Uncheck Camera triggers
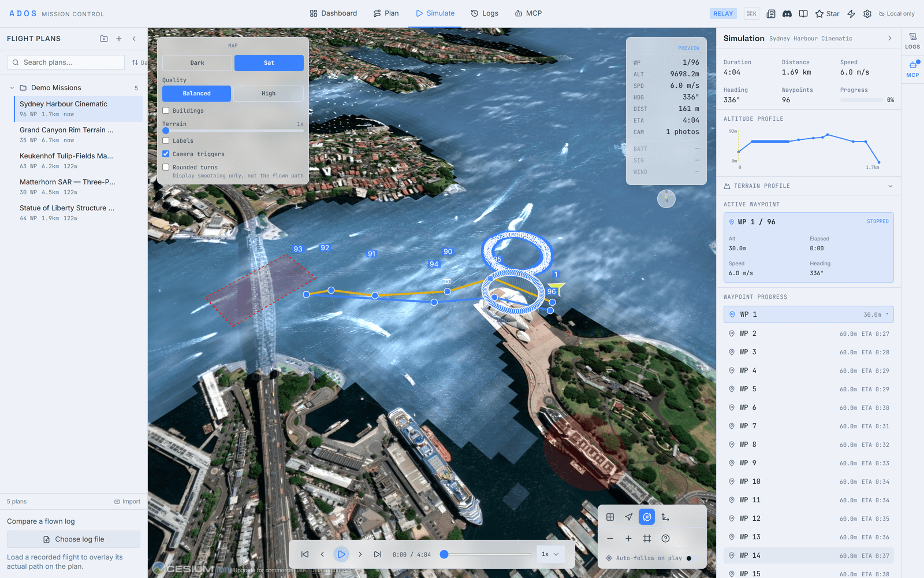Viewport: 924px width, 578px height. tap(166, 154)
